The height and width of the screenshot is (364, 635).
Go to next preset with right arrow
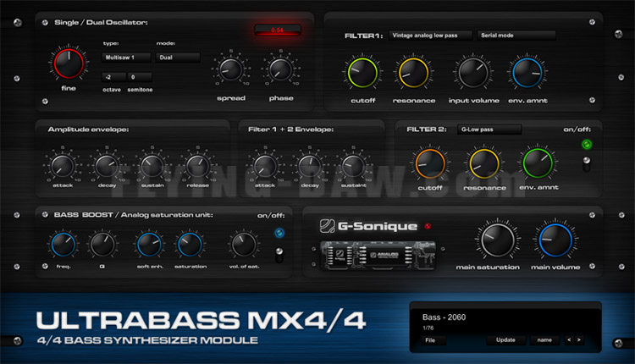pyautogui.click(x=579, y=340)
